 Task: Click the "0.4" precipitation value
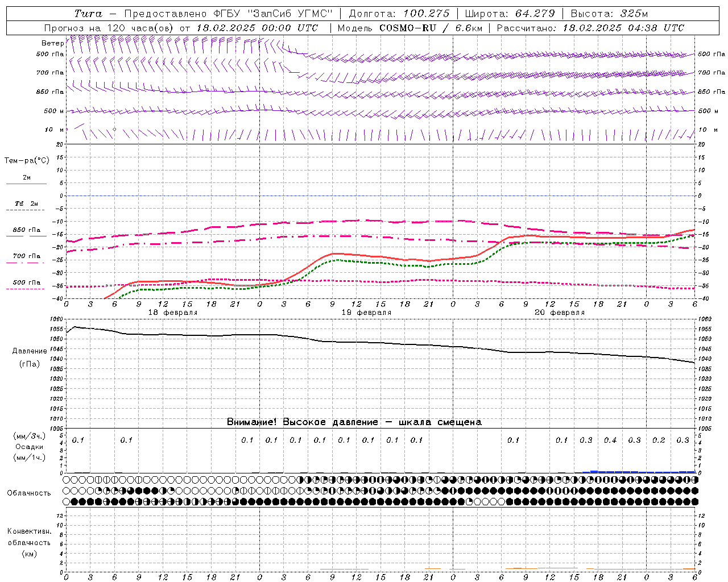click(610, 440)
